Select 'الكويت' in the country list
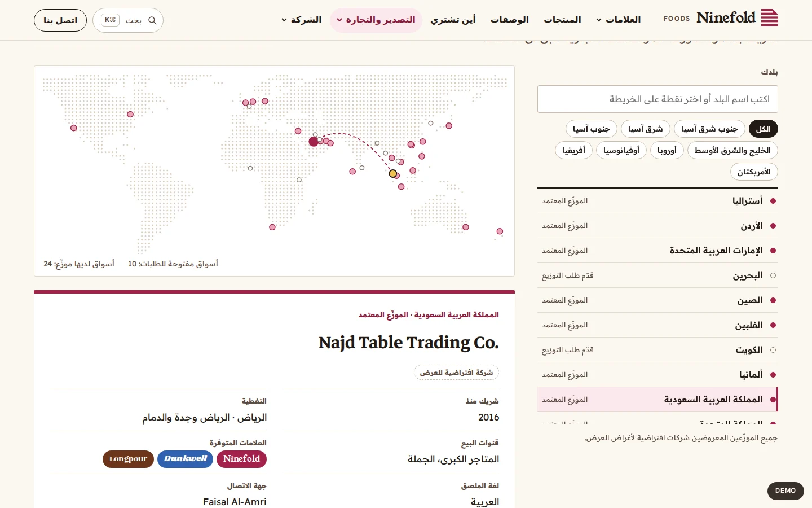Image resolution: width=812 pixels, height=508 pixels. point(657,350)
